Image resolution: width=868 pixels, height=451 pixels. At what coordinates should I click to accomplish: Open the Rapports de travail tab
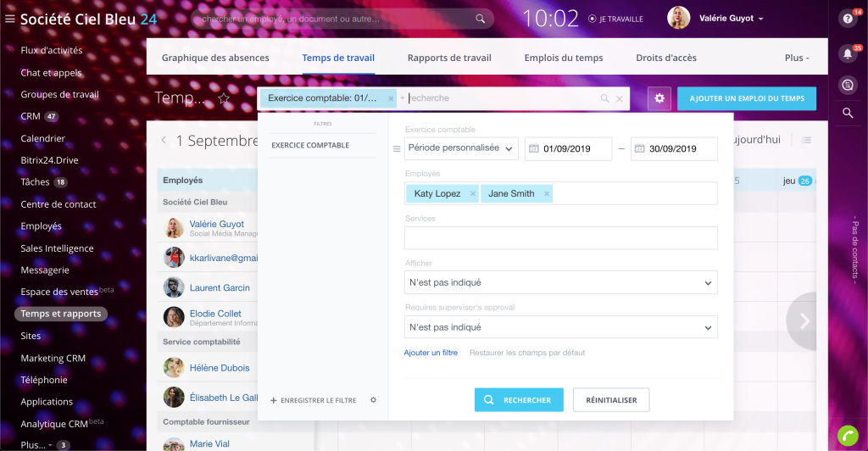449,58
